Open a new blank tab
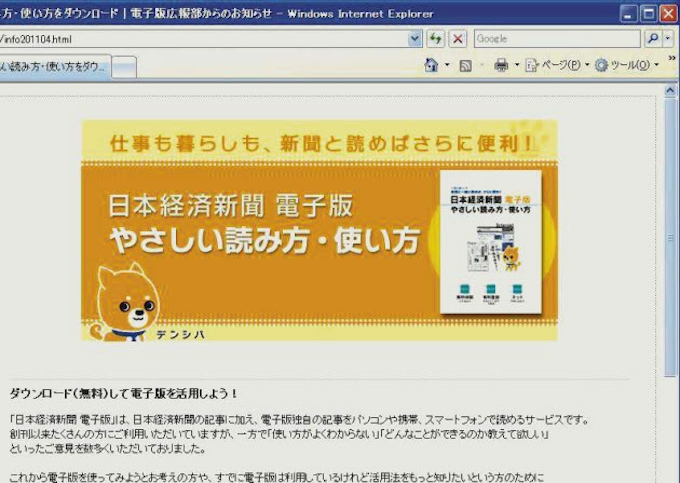This screenshot has width=680, height=483. (x=123, y=67)
